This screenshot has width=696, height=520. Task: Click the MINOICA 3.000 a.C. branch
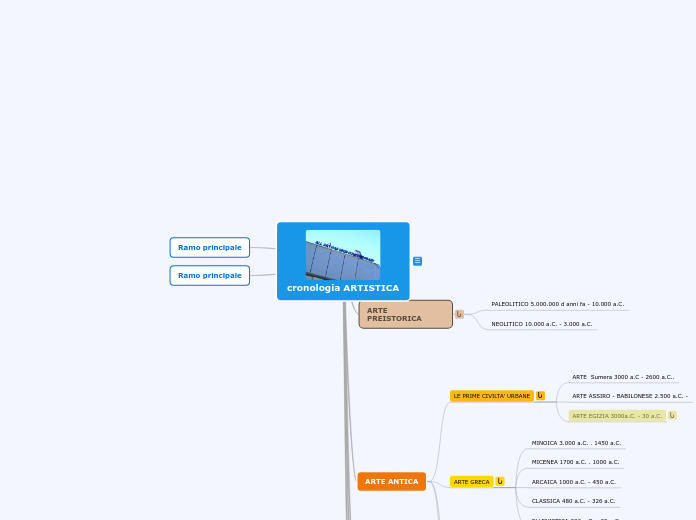coord(576,443)
